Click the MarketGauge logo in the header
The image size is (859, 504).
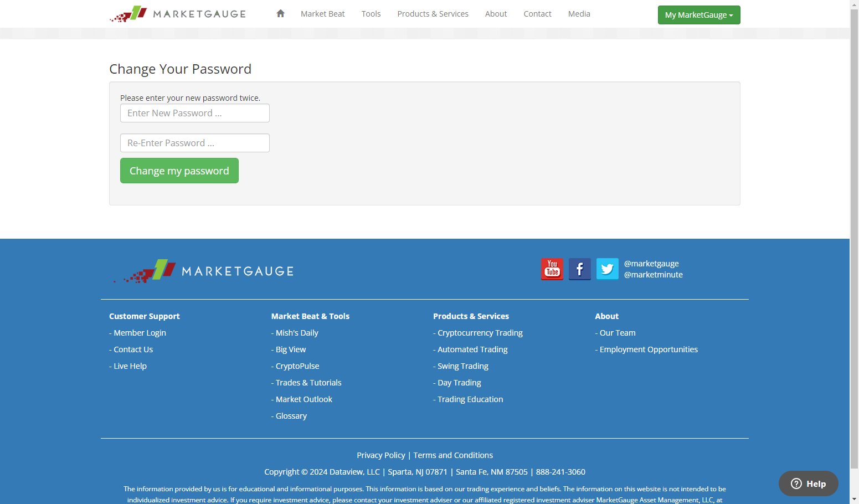click(177, 14)
